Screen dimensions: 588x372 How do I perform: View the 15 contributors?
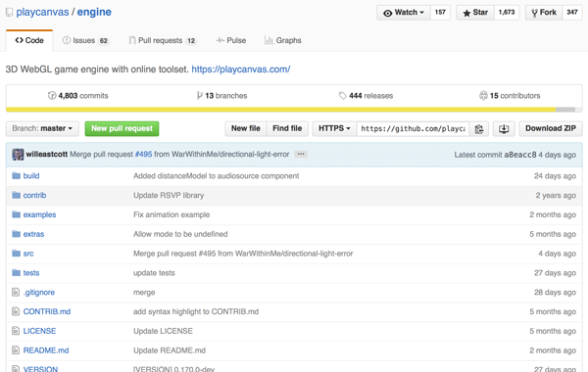510,96
